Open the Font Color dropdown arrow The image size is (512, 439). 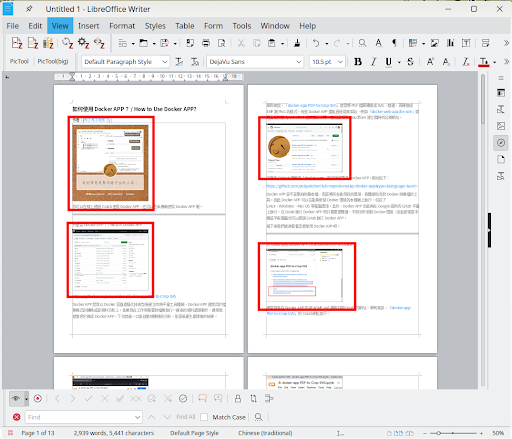click(x=495, y=62)
